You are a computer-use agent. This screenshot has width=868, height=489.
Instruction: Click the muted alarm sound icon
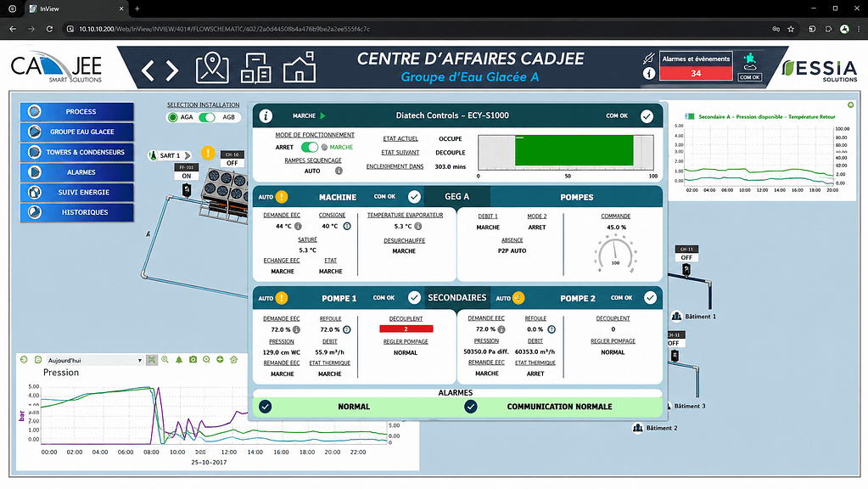pyautogui.click(x=649, y=58)
